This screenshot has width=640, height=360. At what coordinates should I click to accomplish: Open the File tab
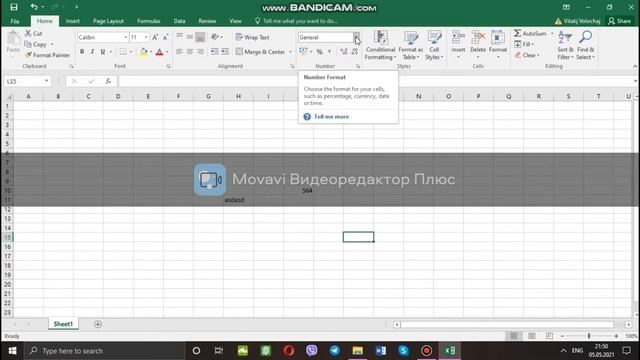click(15, 21)
